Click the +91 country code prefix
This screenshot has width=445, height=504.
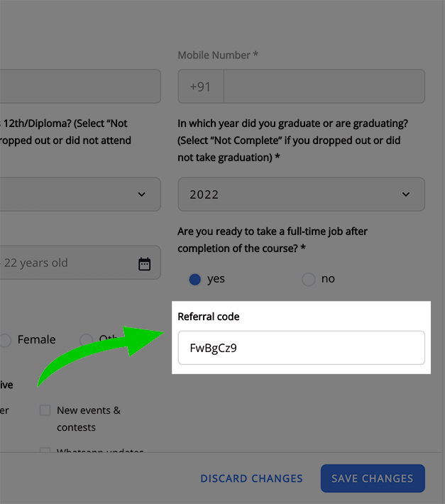coord(201,87)
